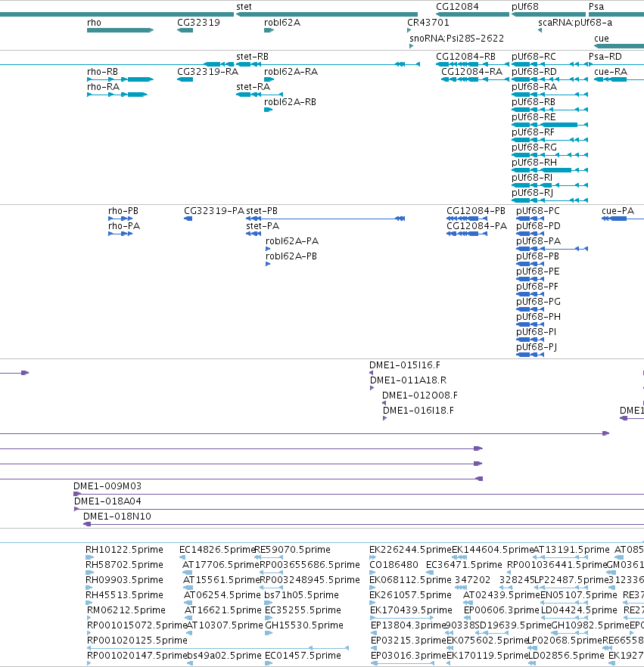Select CG32319-RA transcript
The width and height of the screenshot is (644, 667).
(x=185, y=79)
